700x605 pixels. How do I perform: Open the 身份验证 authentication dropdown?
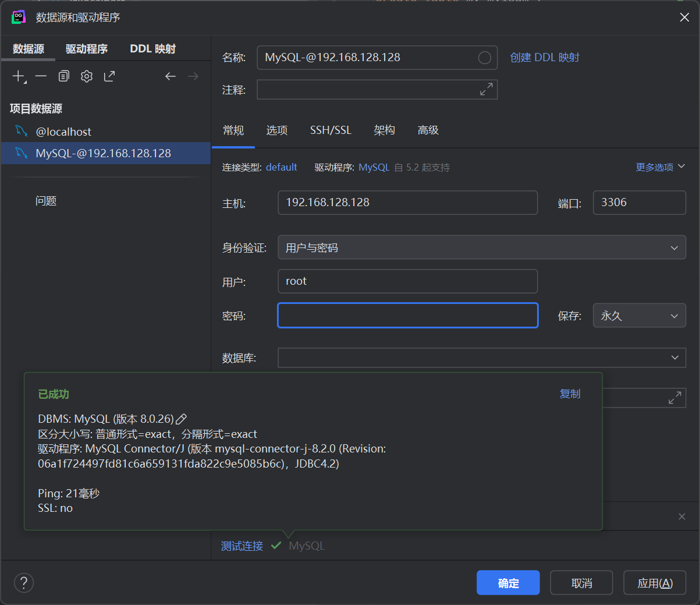481,247
